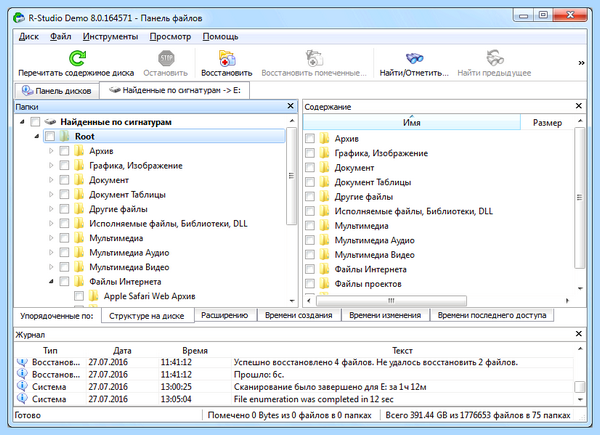
Task: Sort by Структуре на диске
Action: 147,316
